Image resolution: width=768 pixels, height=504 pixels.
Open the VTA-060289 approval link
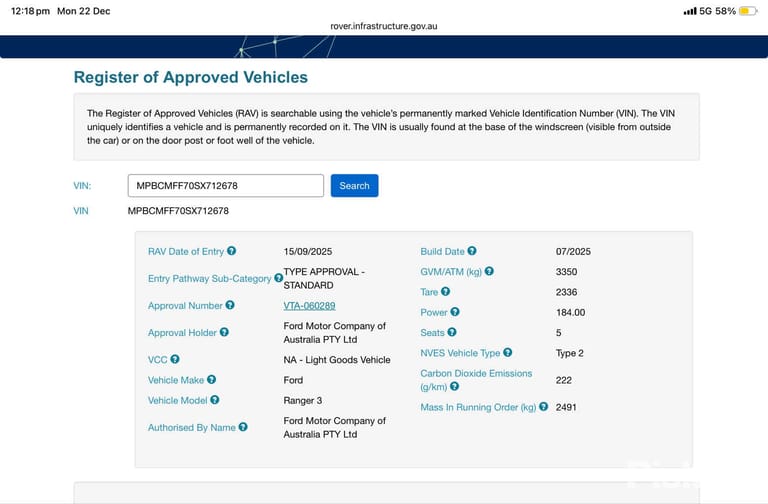pyautogui.click(x=309, y=306)
